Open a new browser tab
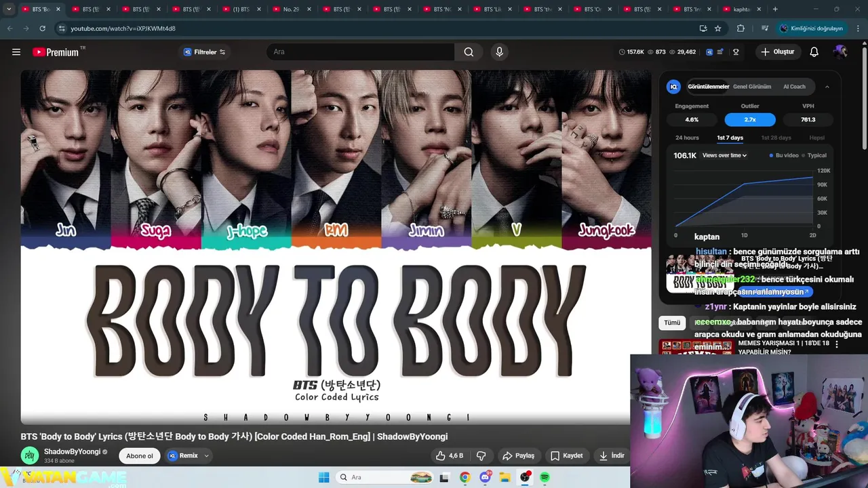868x488 pixels. point(775,9)
